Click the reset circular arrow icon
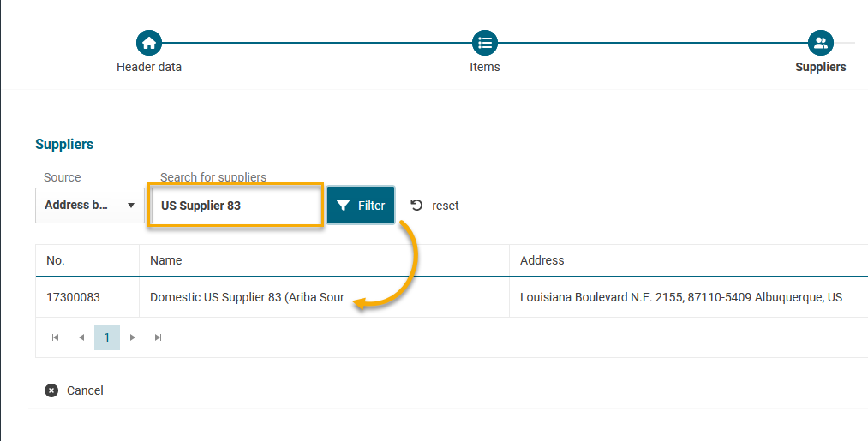The image size is (868, 441). coord(416,206)
